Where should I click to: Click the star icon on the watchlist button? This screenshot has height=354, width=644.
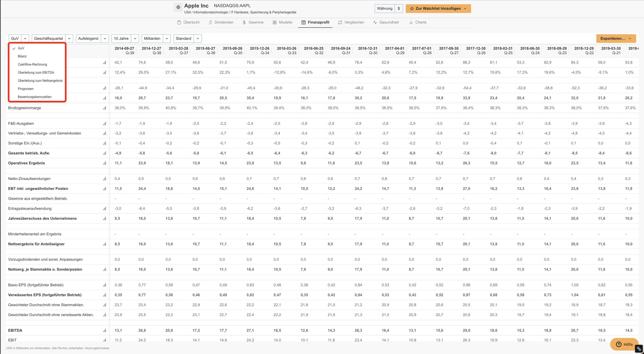(x=412, y=9)
